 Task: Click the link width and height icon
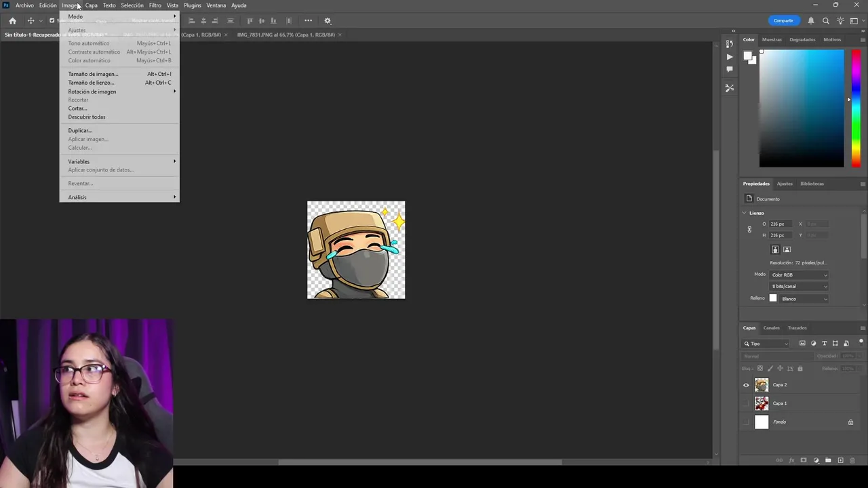click(749, 230)
